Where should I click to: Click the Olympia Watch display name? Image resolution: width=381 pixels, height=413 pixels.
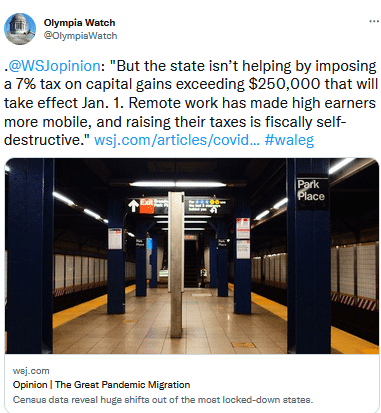pos(79,23)
